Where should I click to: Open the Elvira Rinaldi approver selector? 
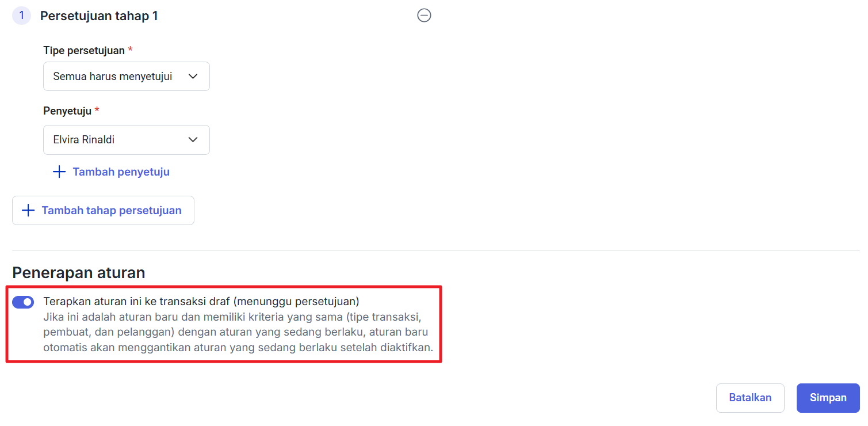tap(127, 140)
